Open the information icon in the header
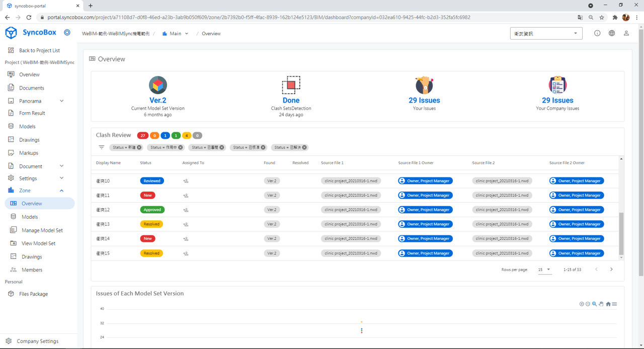The height and width of the screenshot is (349, 644). coord(597,33)
